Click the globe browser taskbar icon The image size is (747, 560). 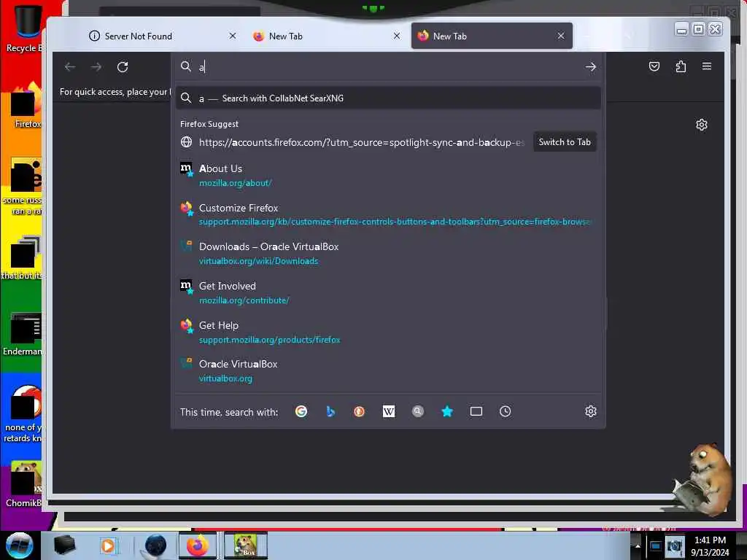[155, 545]
